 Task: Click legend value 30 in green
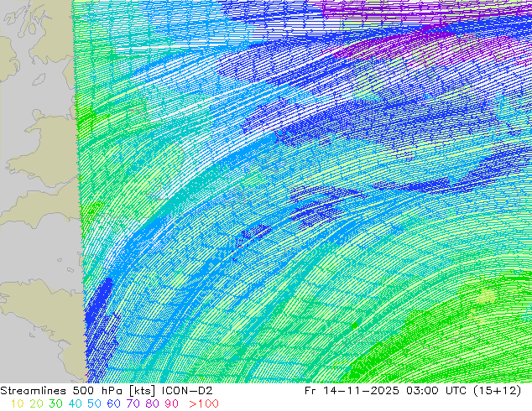click(x=55, y=404)
